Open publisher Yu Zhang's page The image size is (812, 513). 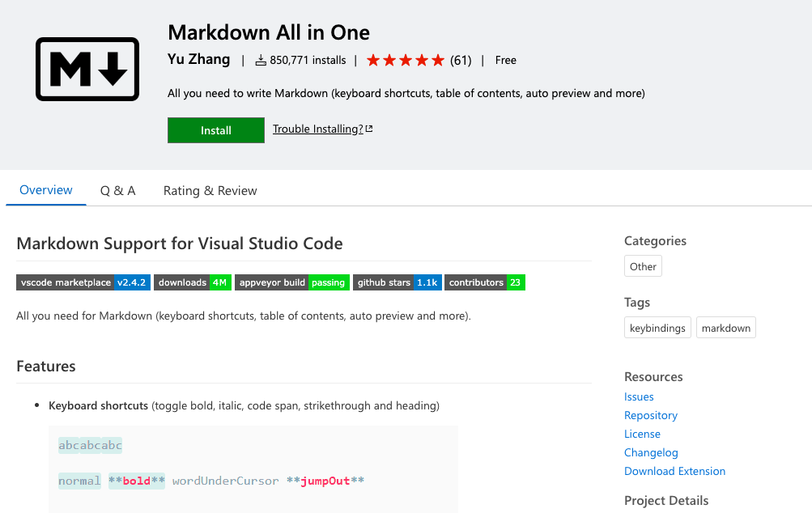[199, 60]
